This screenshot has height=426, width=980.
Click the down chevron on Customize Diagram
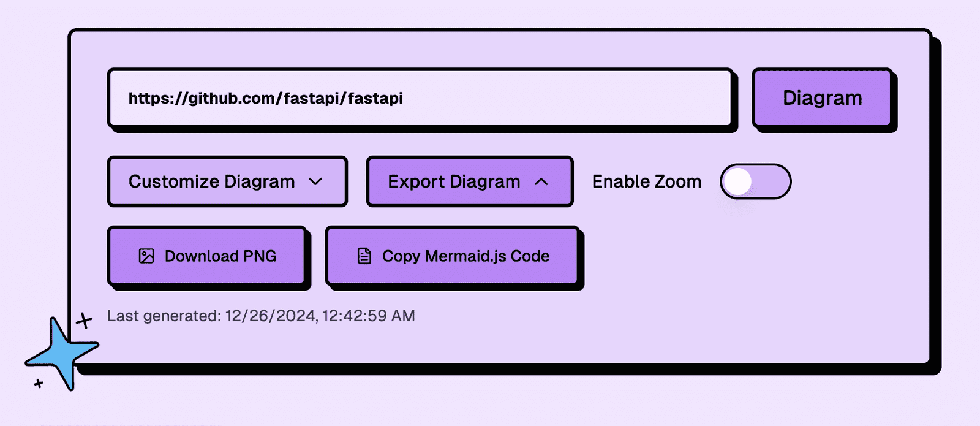[315, 181]
